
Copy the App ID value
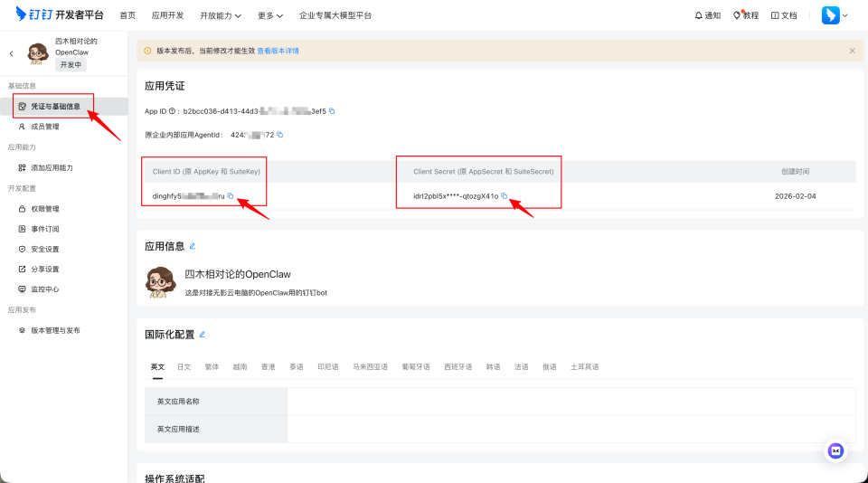332,110
